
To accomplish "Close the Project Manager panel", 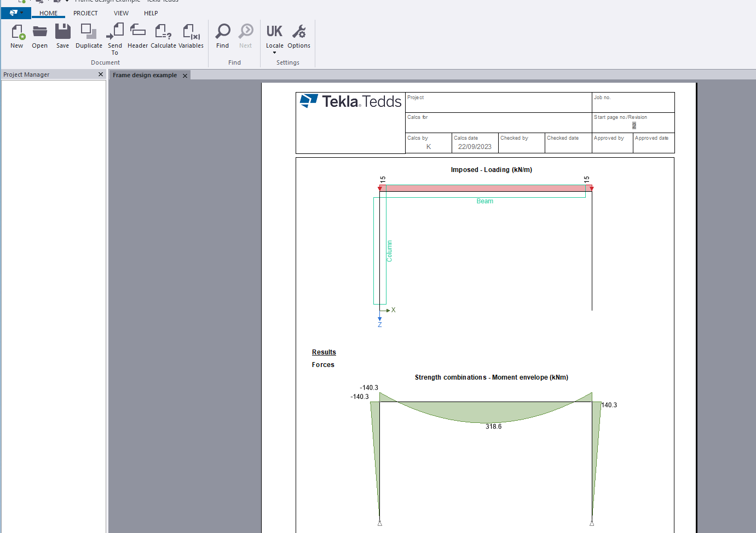I will 101,74.
